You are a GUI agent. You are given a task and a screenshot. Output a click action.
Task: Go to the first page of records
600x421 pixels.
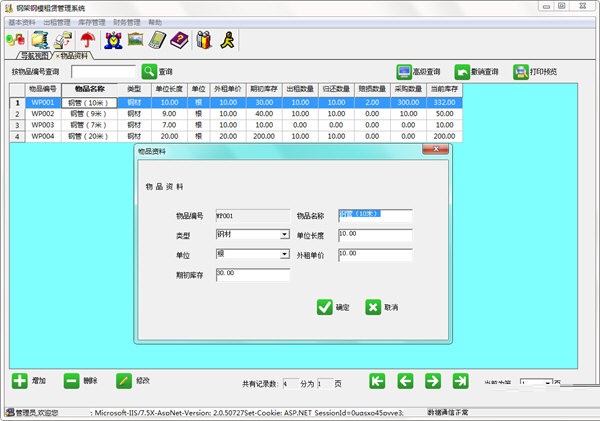[x=377, y=381]
